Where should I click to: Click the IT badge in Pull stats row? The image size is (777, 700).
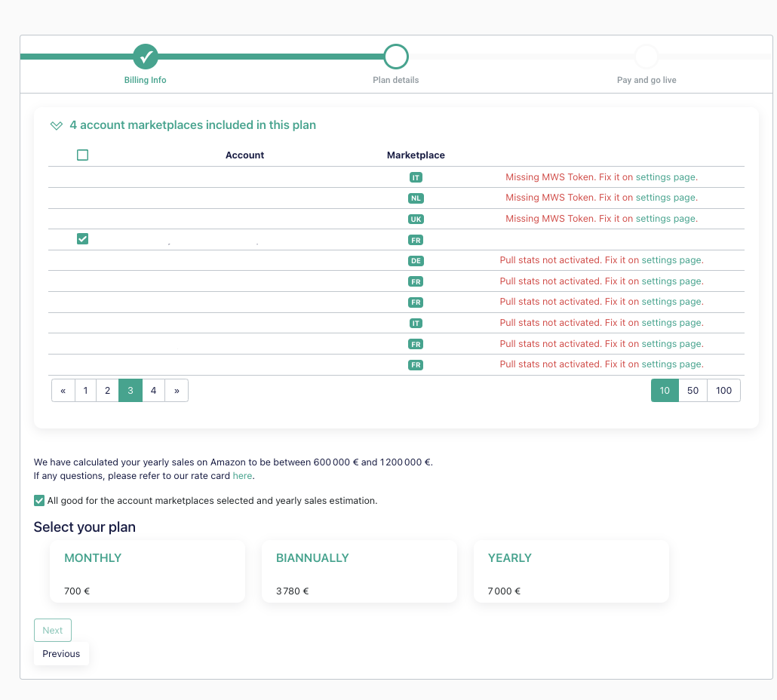point(416,323)
